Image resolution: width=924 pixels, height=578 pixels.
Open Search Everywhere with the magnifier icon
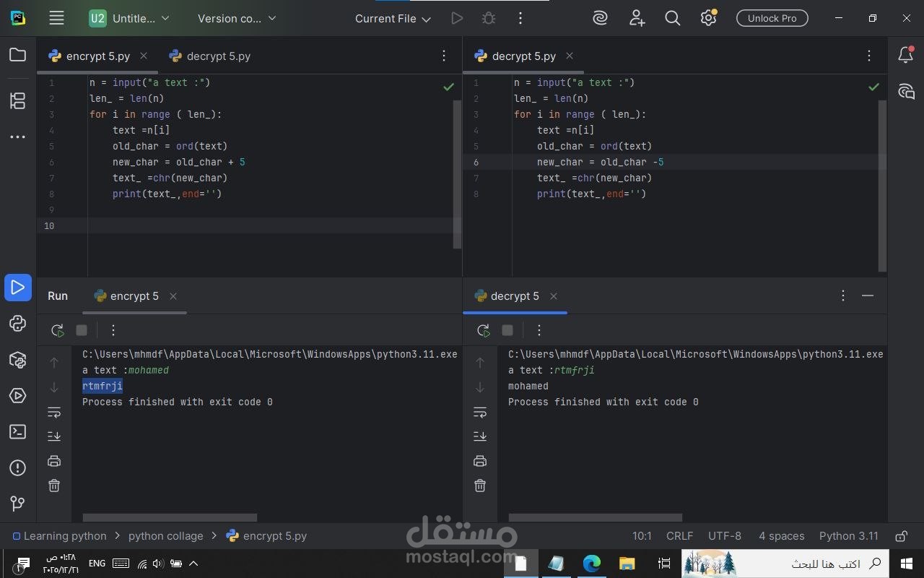(x=672, y=18)
